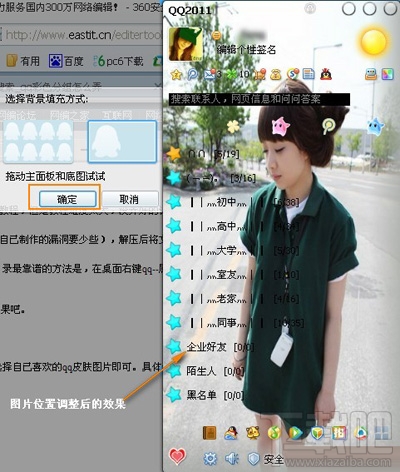Open the 百度 bookmark in browser

66,61
